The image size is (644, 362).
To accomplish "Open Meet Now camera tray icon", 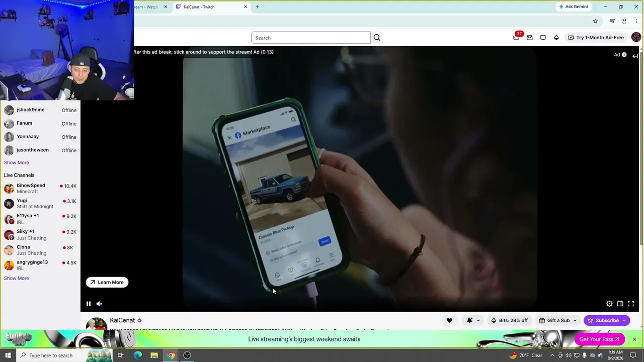I will tap(560, 355).
